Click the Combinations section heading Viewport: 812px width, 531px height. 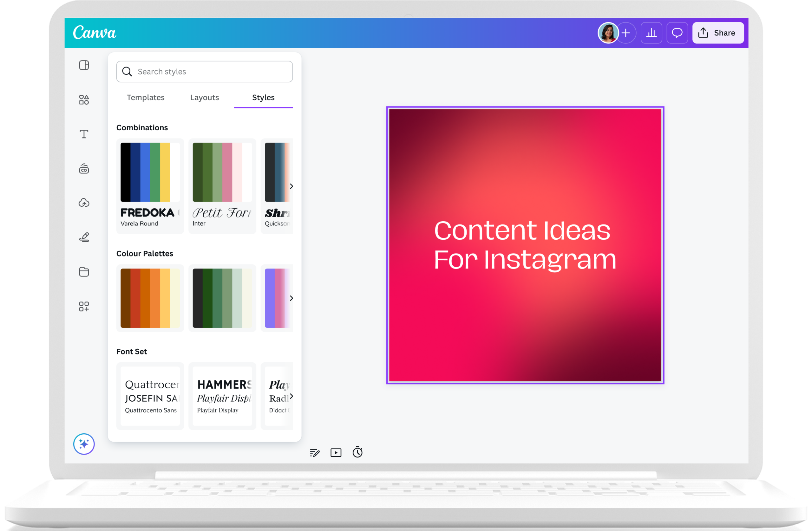pyautogui.click(x=142, y=127)
